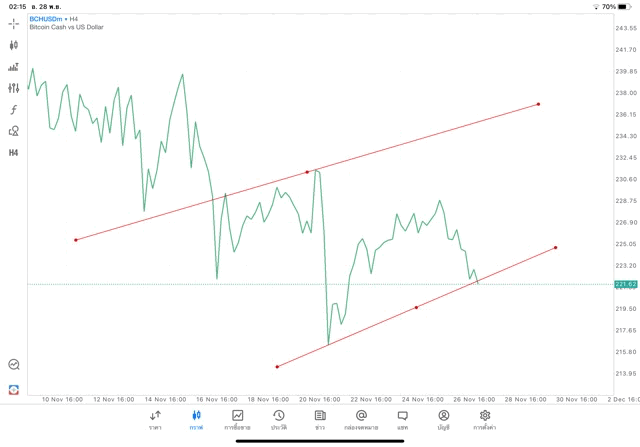Open the การซื้อขาย (Trade) tab

(x=237, y=419)
